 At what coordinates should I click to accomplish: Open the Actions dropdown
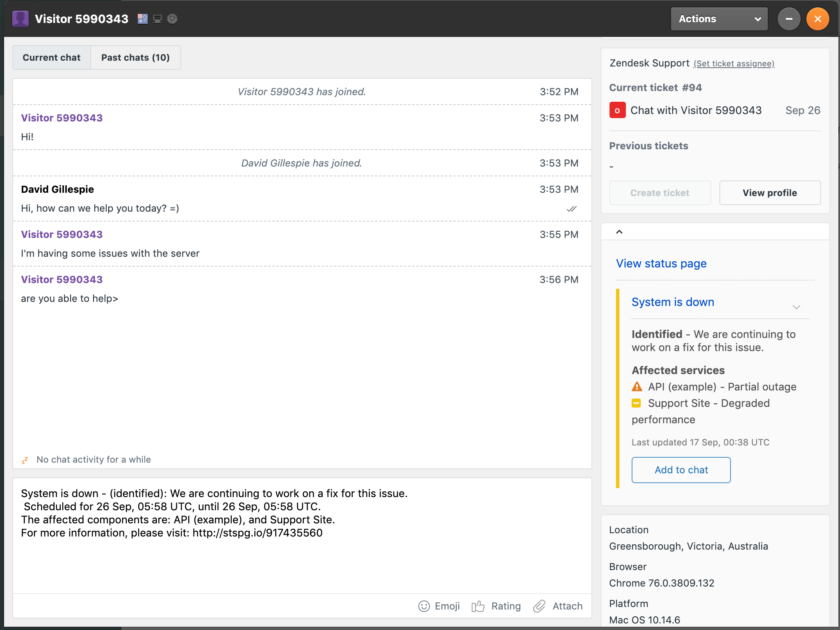point(719,19)
